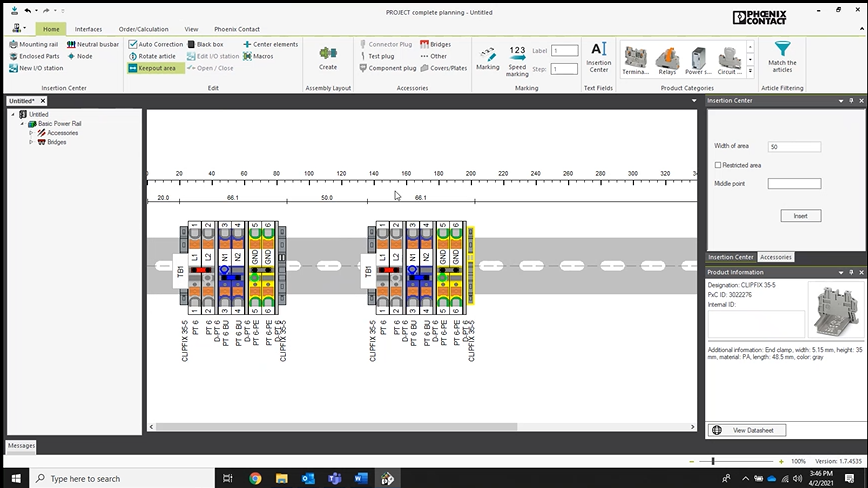Open the application menu dropdown
Screen dimensions: 868x488
click(x=19, y=28)
